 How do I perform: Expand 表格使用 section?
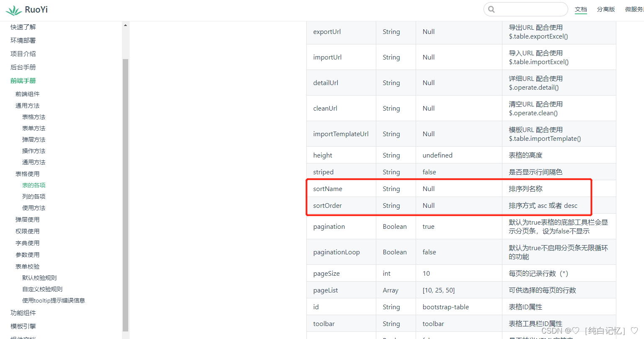[28, 174]
